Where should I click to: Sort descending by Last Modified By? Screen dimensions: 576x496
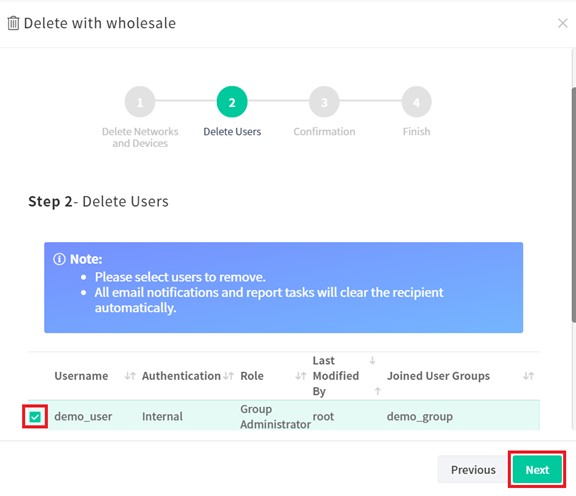tap(372, 360)
